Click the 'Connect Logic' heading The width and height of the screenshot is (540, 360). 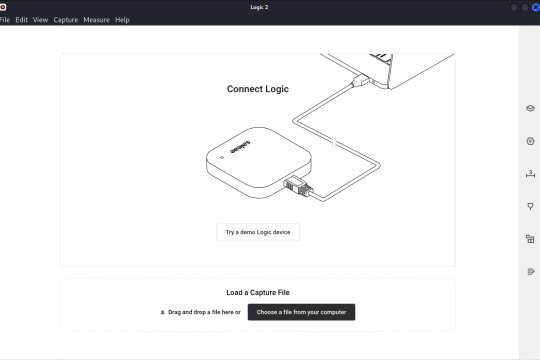tap(258, 89)
